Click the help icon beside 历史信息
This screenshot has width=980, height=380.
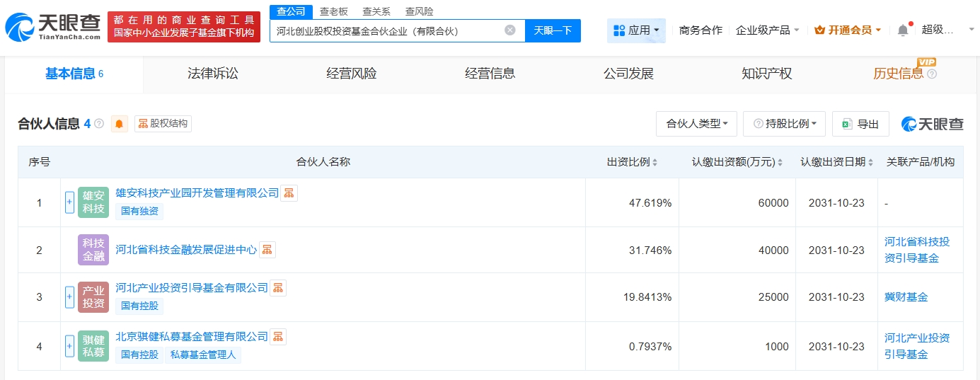coord(932,74)
